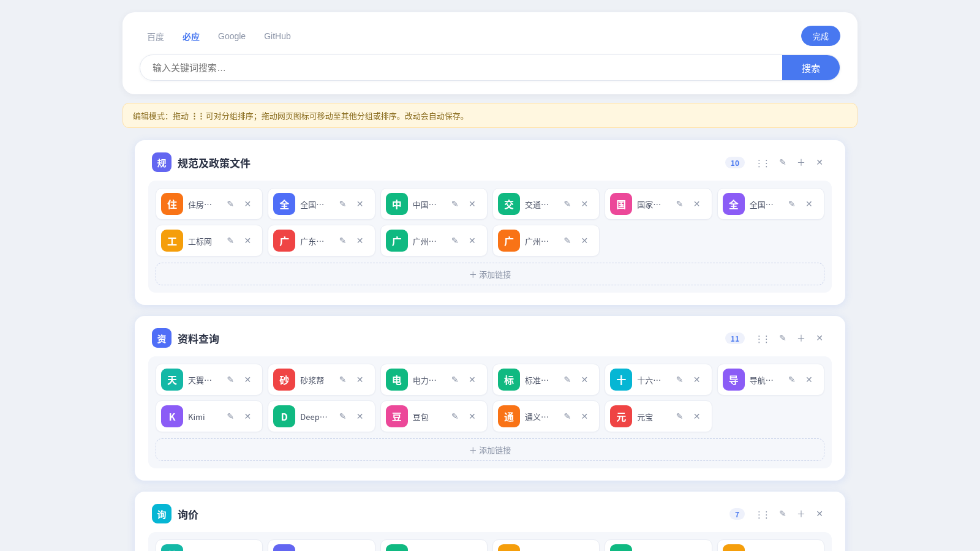This screenshot has width=980, height=551.
Task: Edit the 广东 link card
Action: (x=342, y=241)
